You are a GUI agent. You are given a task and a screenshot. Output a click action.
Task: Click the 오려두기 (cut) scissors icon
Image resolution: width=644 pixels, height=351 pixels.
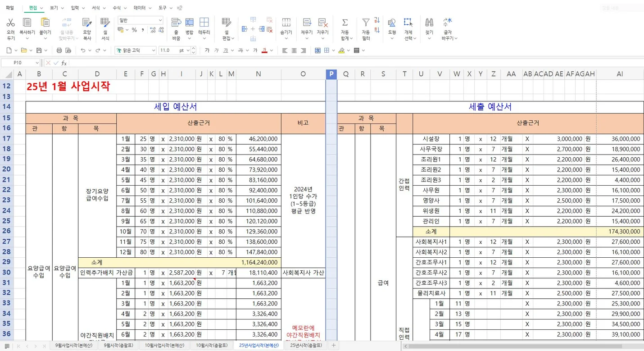pos(11,23)
